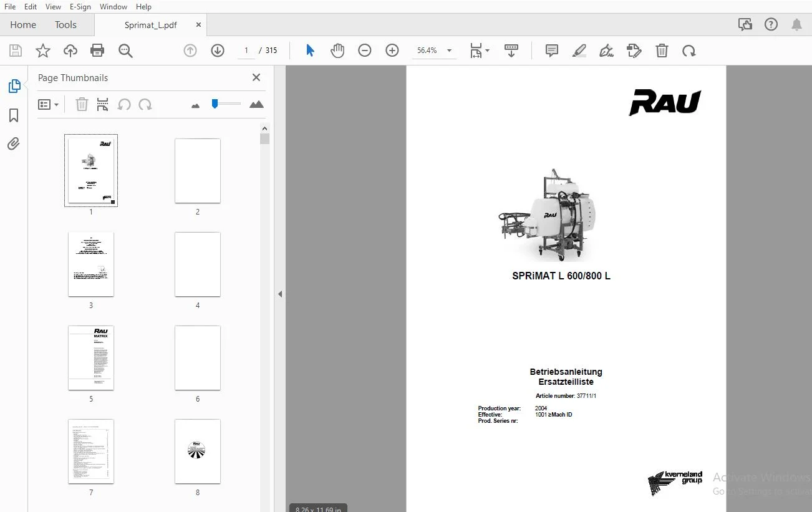
Task: Delete page trash icon in toolbar
Action: point(662,51)
